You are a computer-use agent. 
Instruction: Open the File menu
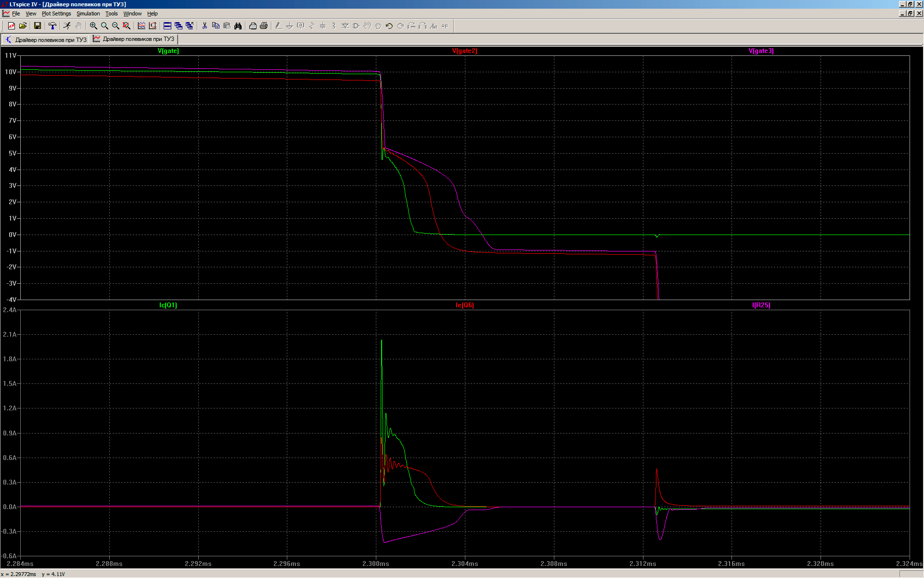click(x=16, y=13)
